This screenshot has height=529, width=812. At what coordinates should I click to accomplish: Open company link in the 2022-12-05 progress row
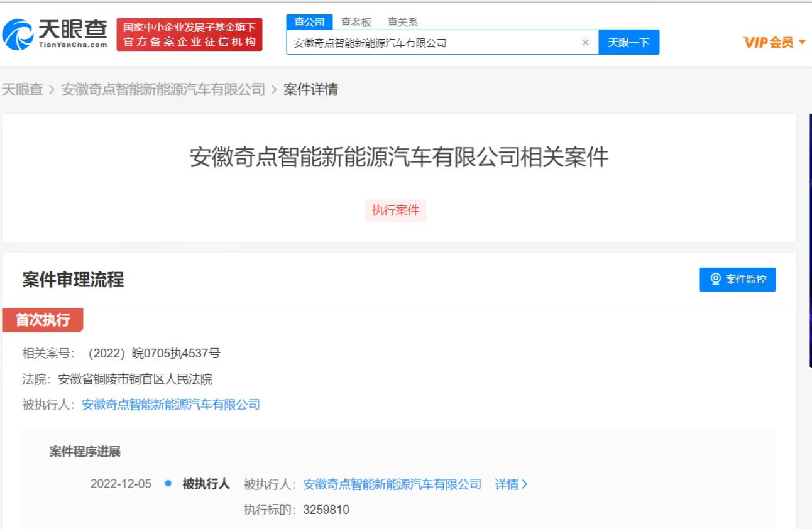coord(392,484)
